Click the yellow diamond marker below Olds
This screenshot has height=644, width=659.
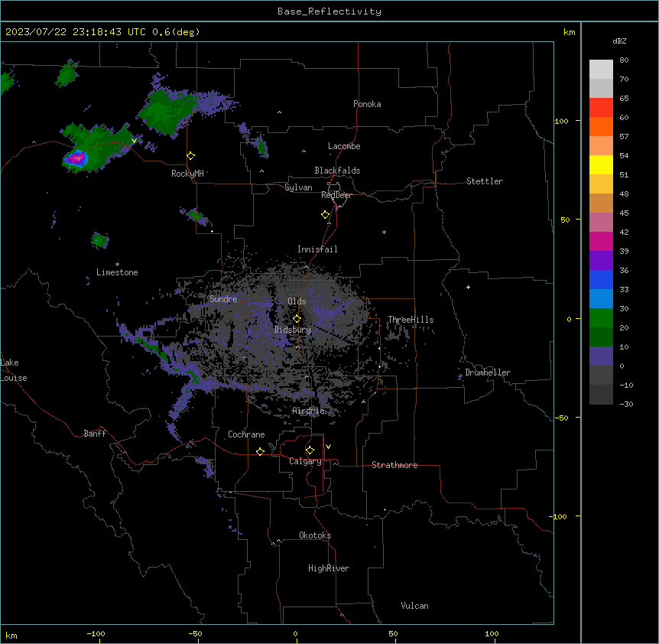coord(297,319)
